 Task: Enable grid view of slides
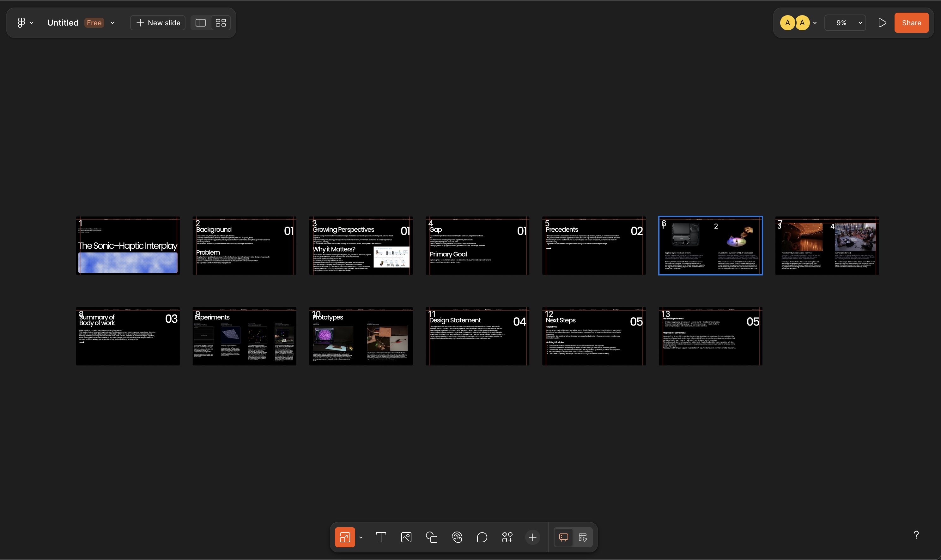[221, 23]
